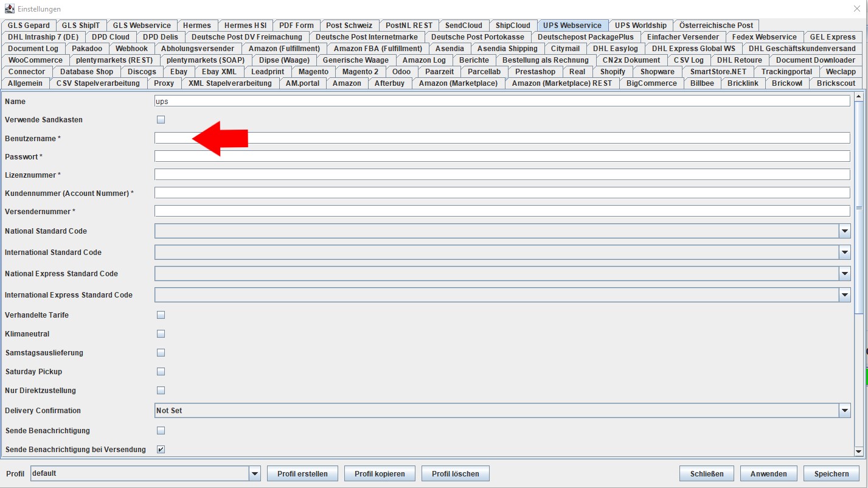Click the Name input field
The width and height of the screenshot is (868, 488).
point(502,101)
